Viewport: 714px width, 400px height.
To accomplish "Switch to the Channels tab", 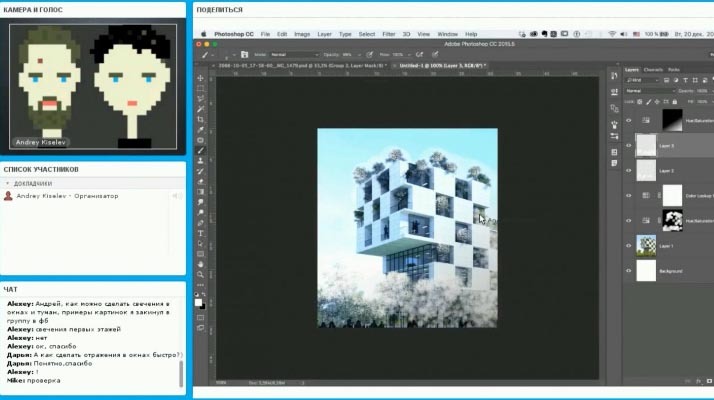I will click(653, 70).
